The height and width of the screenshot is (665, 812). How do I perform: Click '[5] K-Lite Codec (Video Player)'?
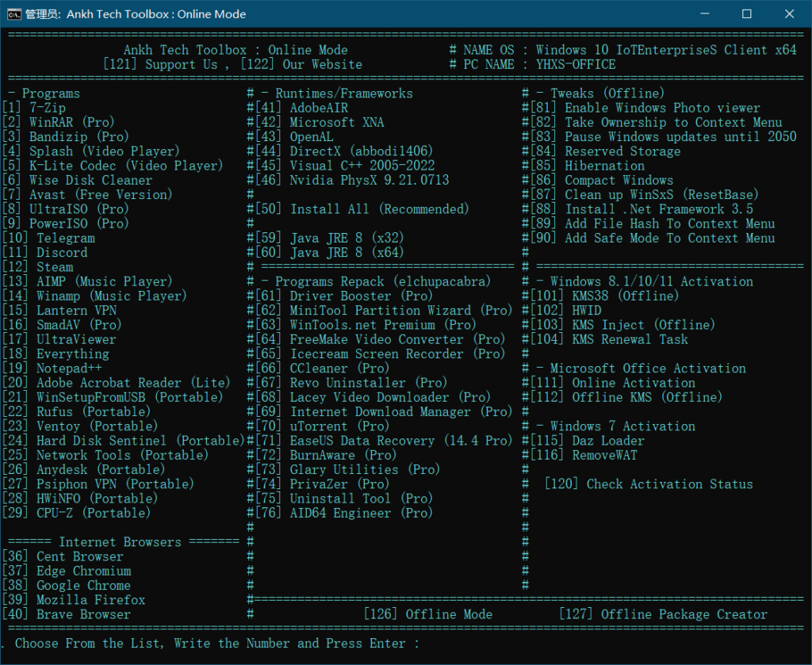click(113, 166)
